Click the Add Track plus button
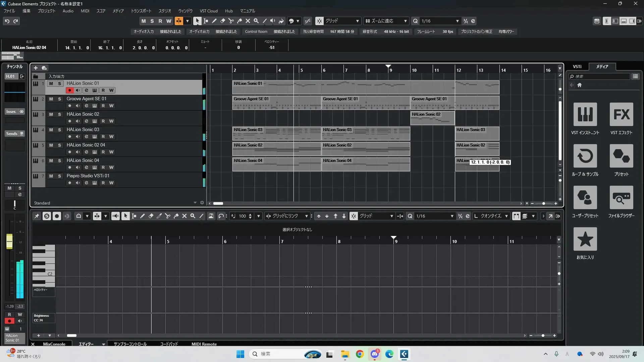 (36, 68)
